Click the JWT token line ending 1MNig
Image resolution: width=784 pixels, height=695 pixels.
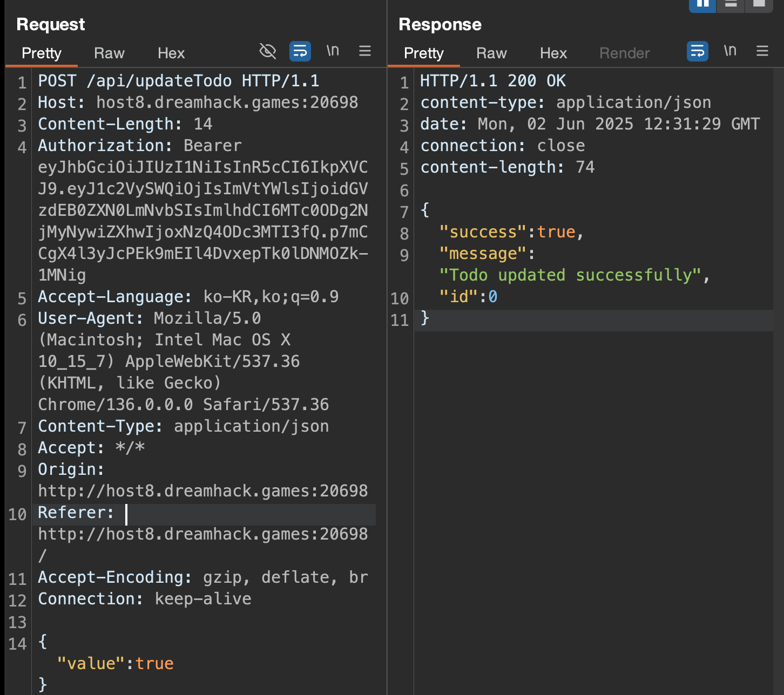point(62,275)
